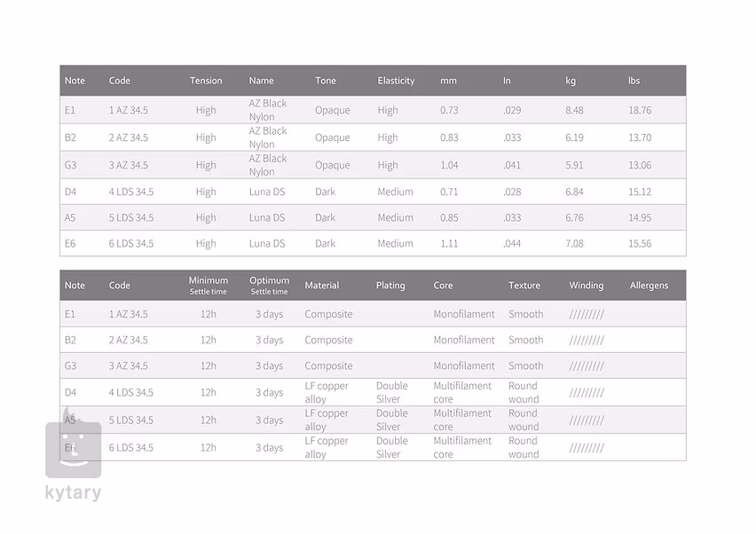The height and width of the screenshot is (534, 756).
Task: Select the Material column header
Action: (x=322, y=286)
